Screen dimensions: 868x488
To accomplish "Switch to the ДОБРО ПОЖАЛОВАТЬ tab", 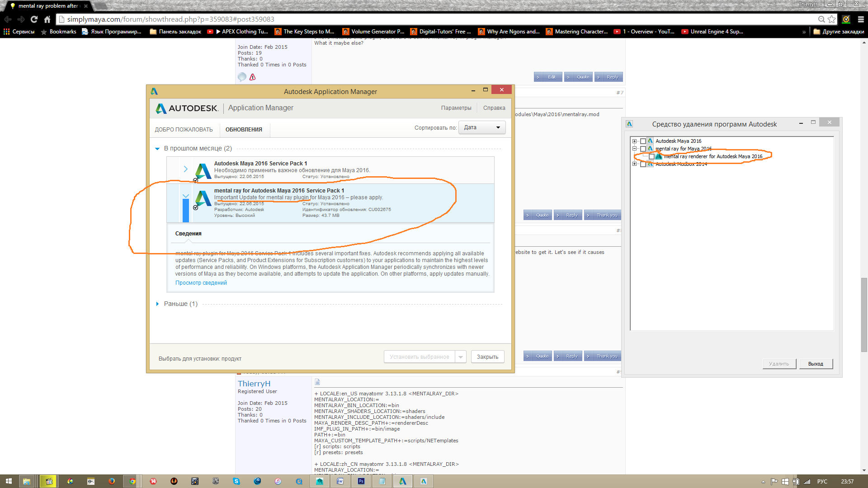I will point(184,130).
